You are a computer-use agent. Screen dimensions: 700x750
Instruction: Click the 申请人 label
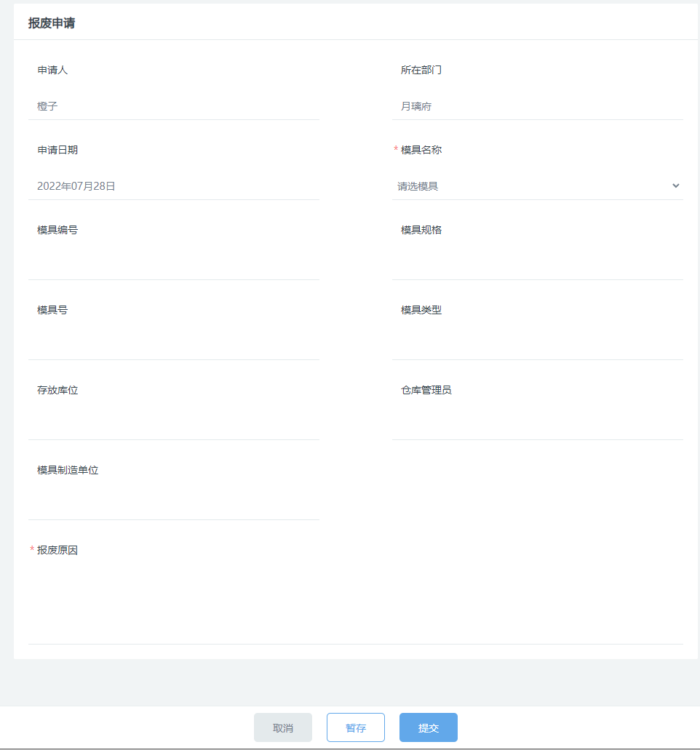click(52, 70)
